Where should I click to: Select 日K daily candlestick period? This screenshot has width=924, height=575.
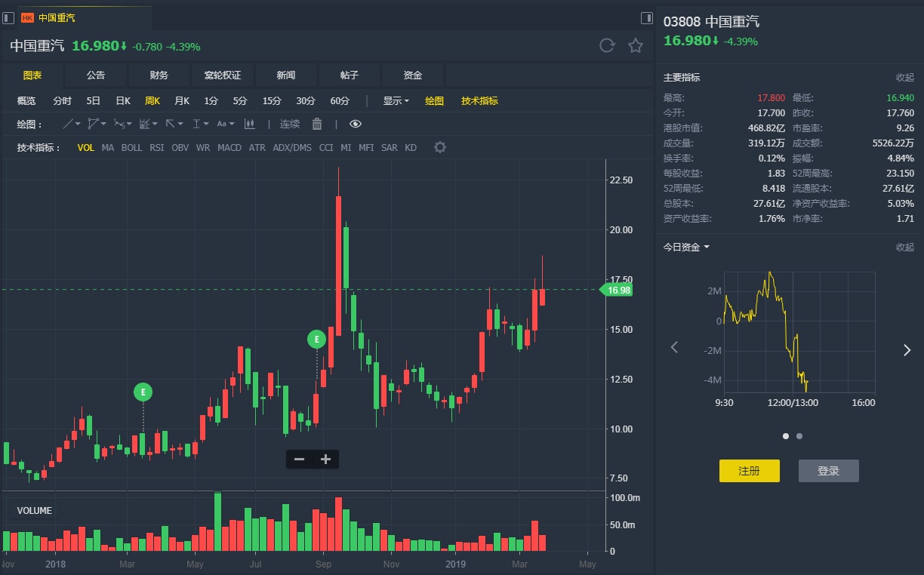click(x=123, y=100)
